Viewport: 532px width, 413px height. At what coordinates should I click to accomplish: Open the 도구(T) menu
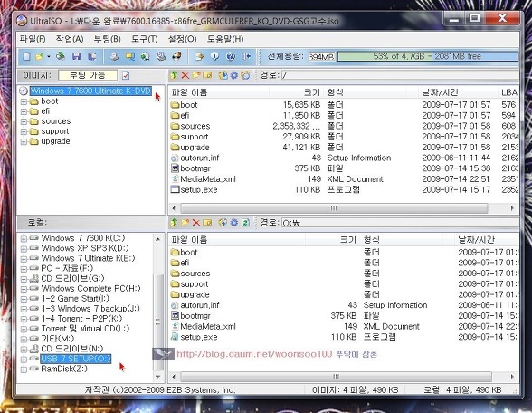coord(145,39)
